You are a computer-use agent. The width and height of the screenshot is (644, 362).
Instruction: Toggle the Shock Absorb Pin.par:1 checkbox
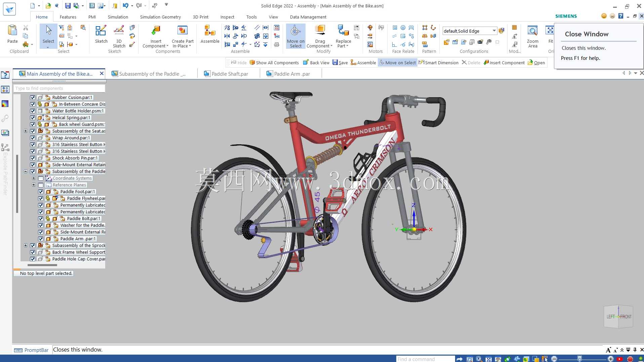pyautogui.click(x=33, y=158)
